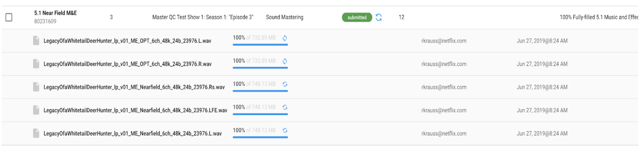644x152 pixels.
Task: Click the re-upload icon for Nearfield 23976.Rs.wav
Action: [x=285, y=84]
